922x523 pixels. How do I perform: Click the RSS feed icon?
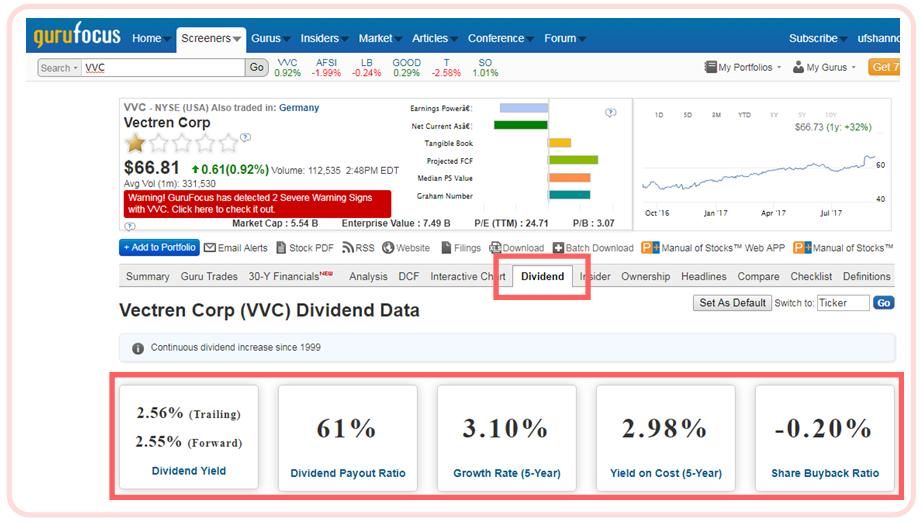348,248
